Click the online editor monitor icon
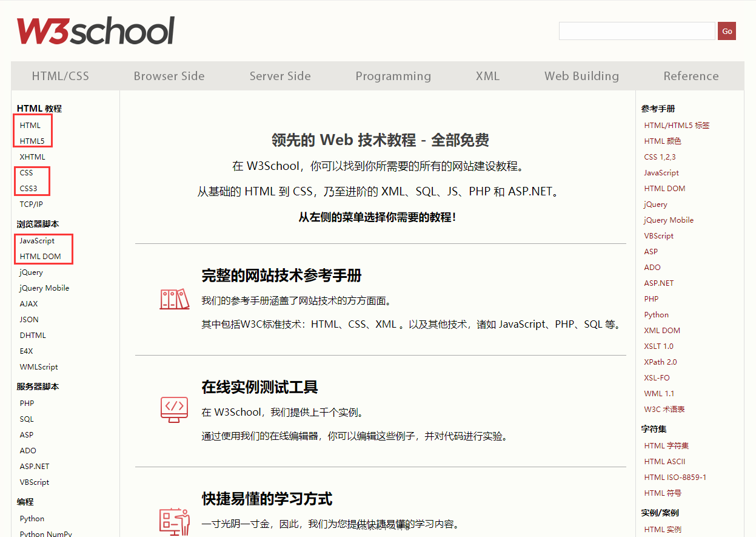Viewport: 756px width, 537px height. tap(175, 410)
